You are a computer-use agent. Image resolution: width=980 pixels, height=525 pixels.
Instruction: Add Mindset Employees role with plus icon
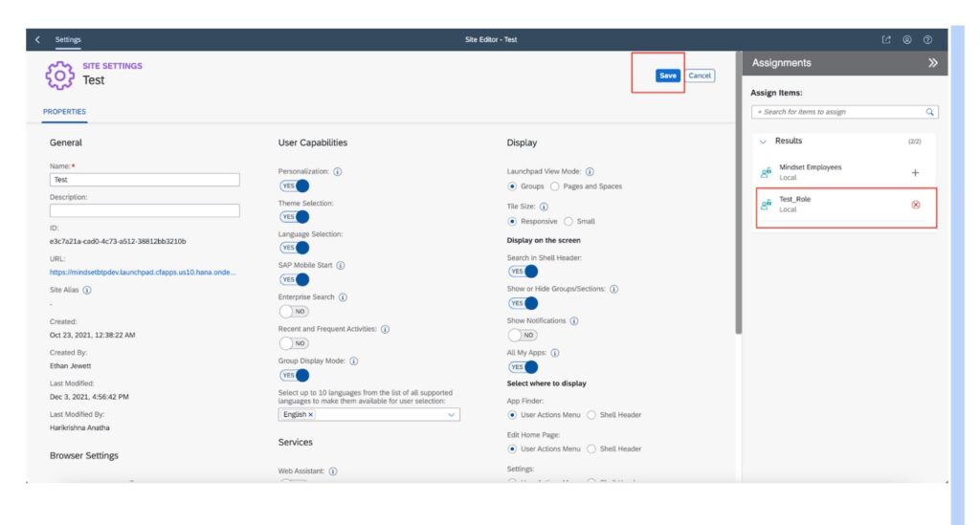click(915, 172)
